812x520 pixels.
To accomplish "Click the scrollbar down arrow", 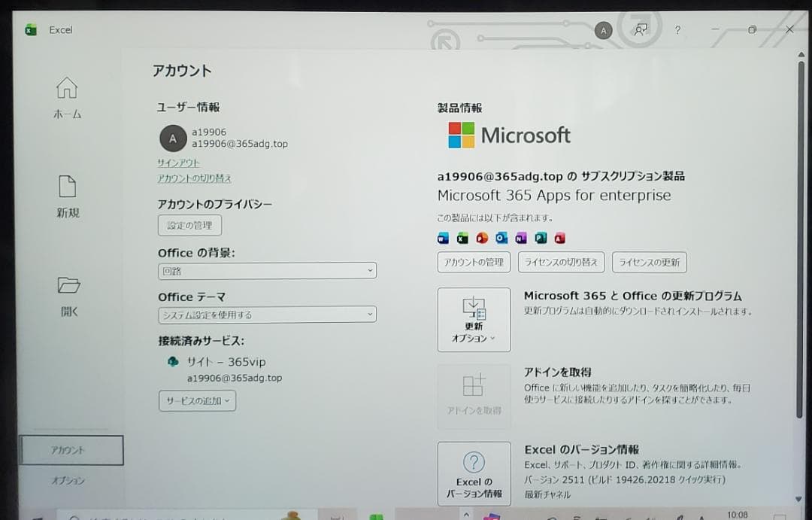I will coord(799,499).
